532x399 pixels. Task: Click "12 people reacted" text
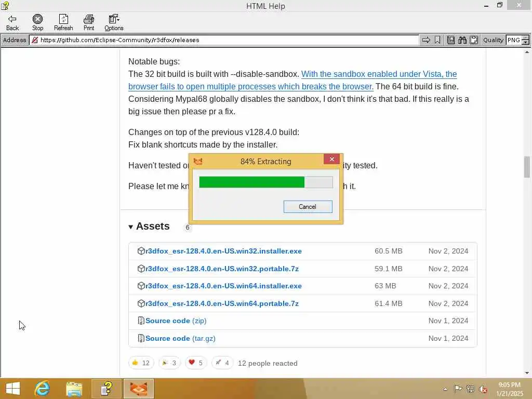pyautogui.click(x=268, y=363)
